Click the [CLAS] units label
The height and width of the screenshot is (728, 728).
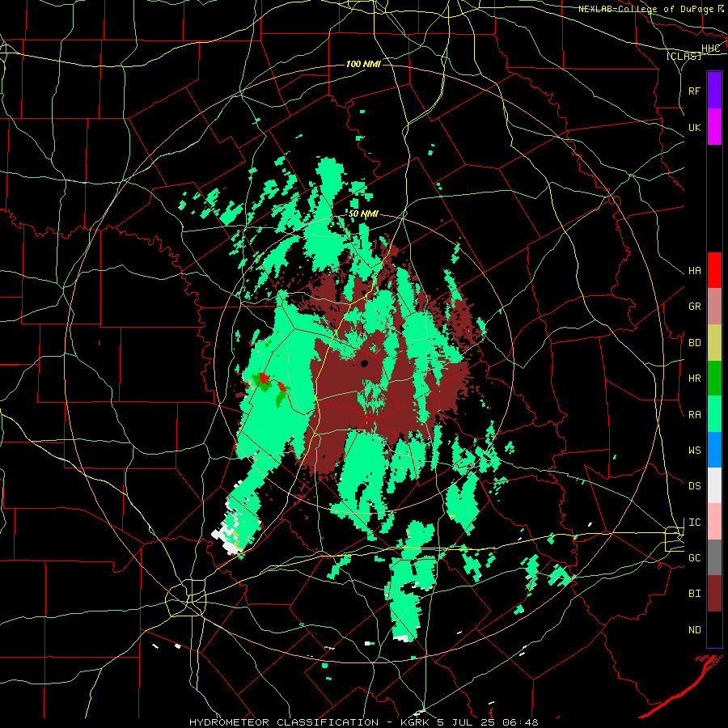(684, 56)
